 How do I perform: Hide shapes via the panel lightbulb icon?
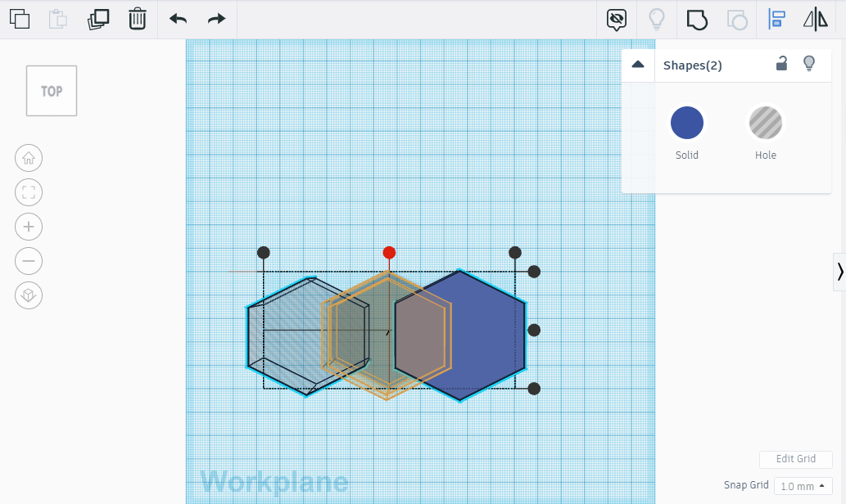[809, 64]
